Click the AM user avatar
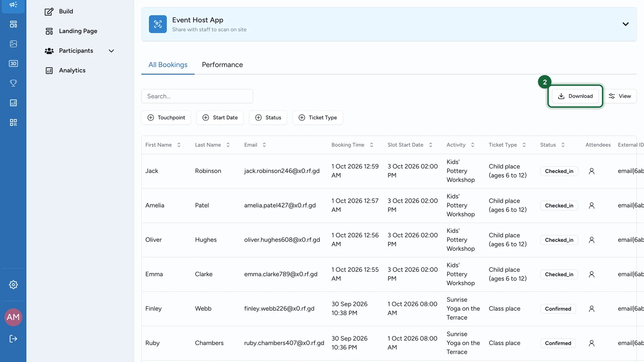The image size is (644, 362). point(13,317)
